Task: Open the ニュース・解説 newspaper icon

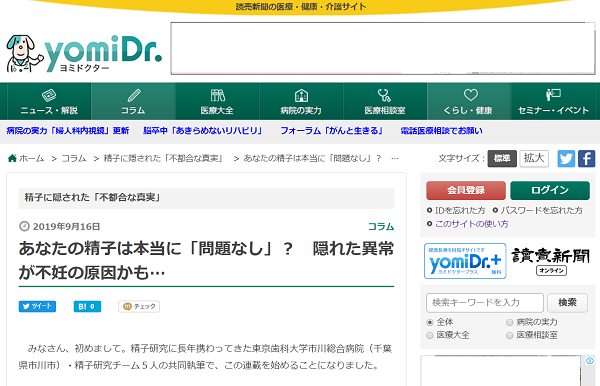Action: [49, 95]
